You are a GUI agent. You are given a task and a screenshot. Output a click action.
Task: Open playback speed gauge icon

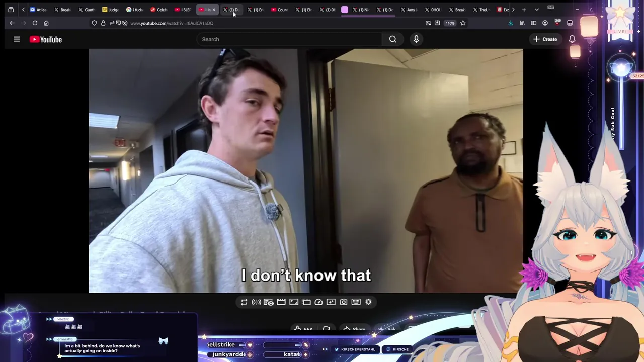pyautogui.click(x=318, y=302)
